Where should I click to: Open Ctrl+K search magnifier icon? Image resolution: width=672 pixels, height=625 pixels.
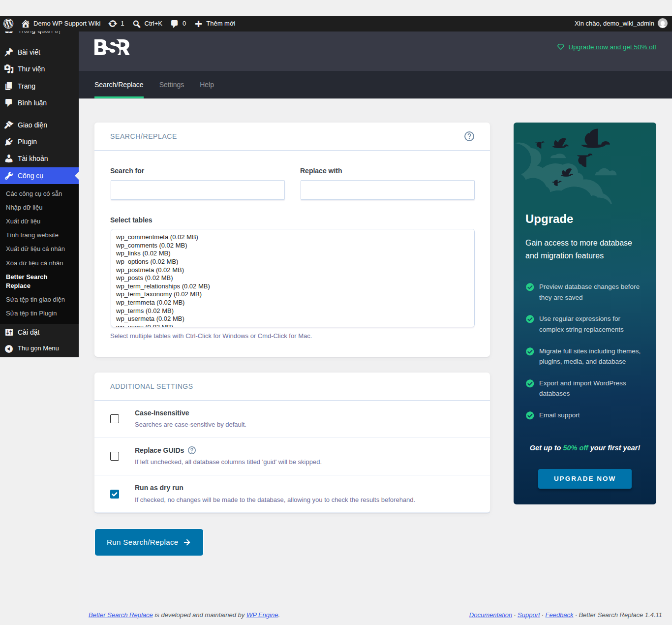tap(137, 24)
